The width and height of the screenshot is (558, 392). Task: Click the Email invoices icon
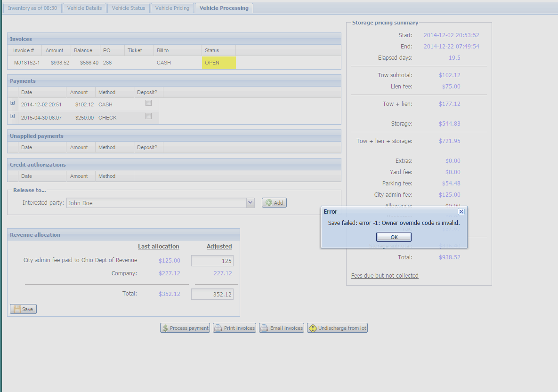tap(265, 328)
